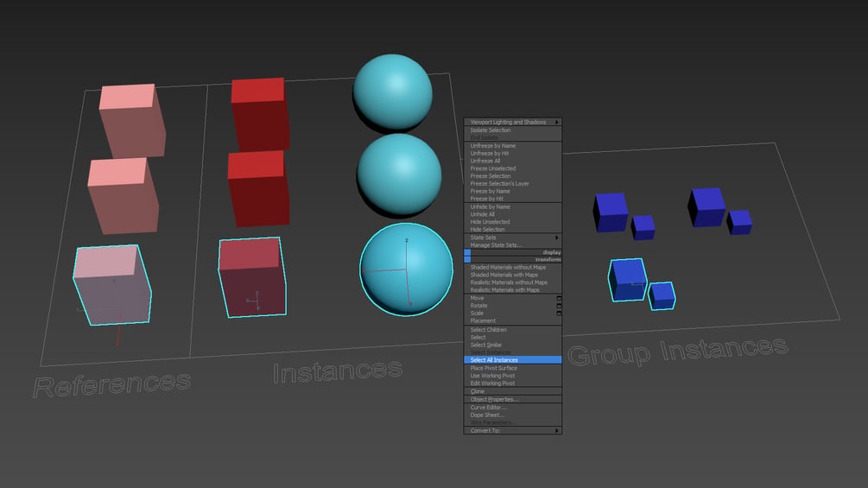Open Scale transform settings box icon
This screenshot has width=868, height=488.
click(x=559, y=314)
